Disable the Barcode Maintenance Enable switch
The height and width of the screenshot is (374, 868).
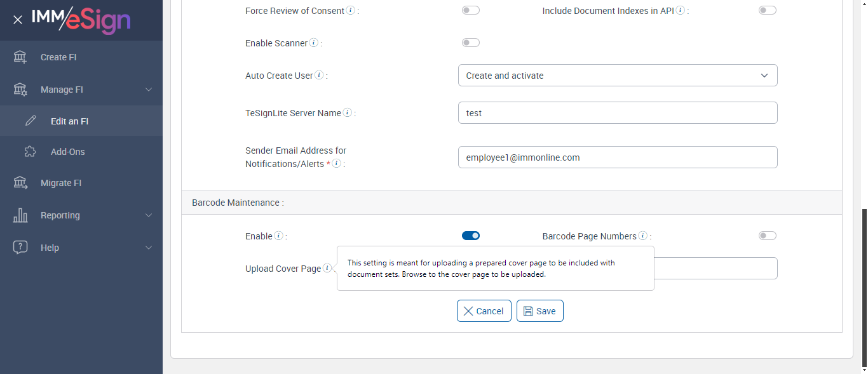point(471,236)
